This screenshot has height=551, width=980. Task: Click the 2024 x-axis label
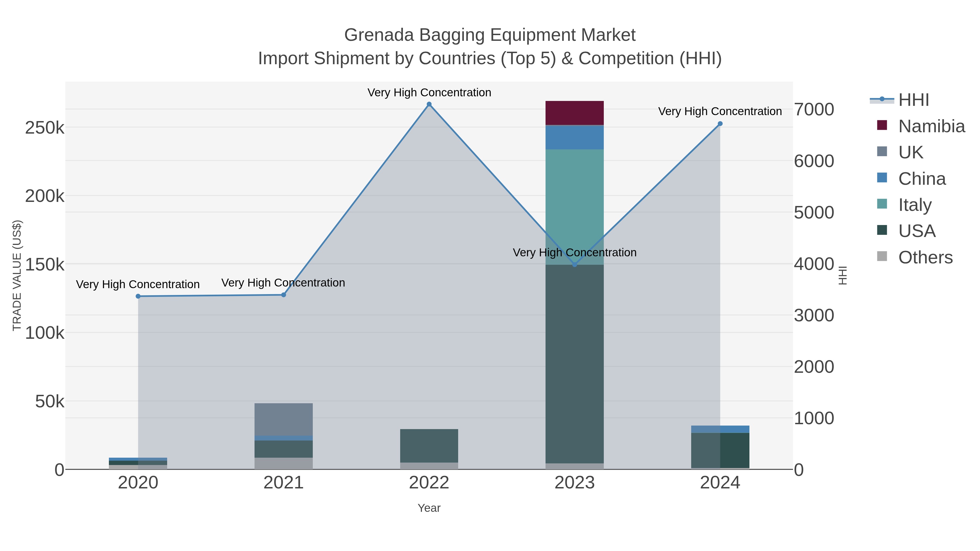(720, 483)
